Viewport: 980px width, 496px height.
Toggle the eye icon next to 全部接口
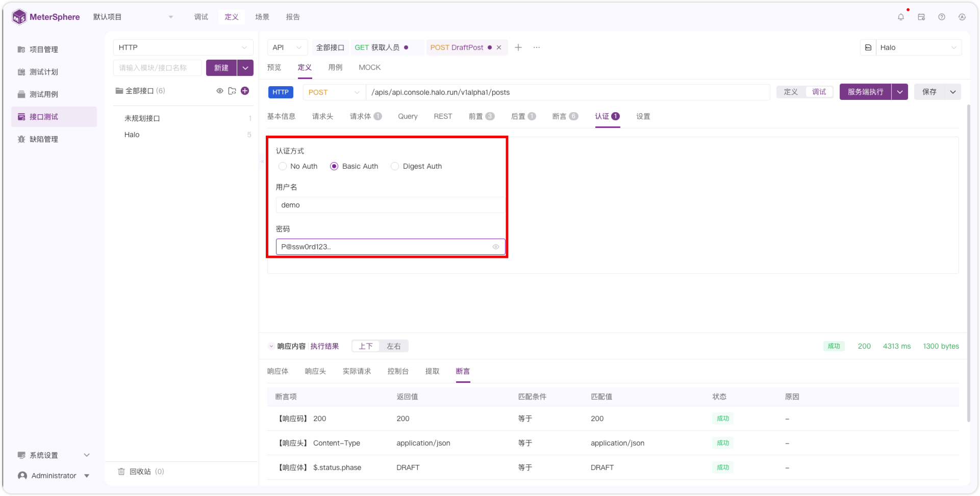click(220, 91)
